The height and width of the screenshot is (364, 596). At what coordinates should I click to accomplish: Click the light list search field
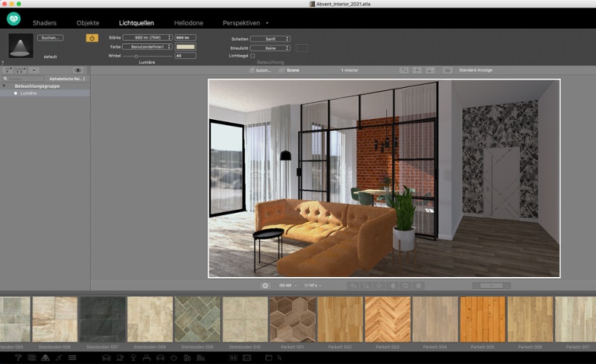point(23,79)
